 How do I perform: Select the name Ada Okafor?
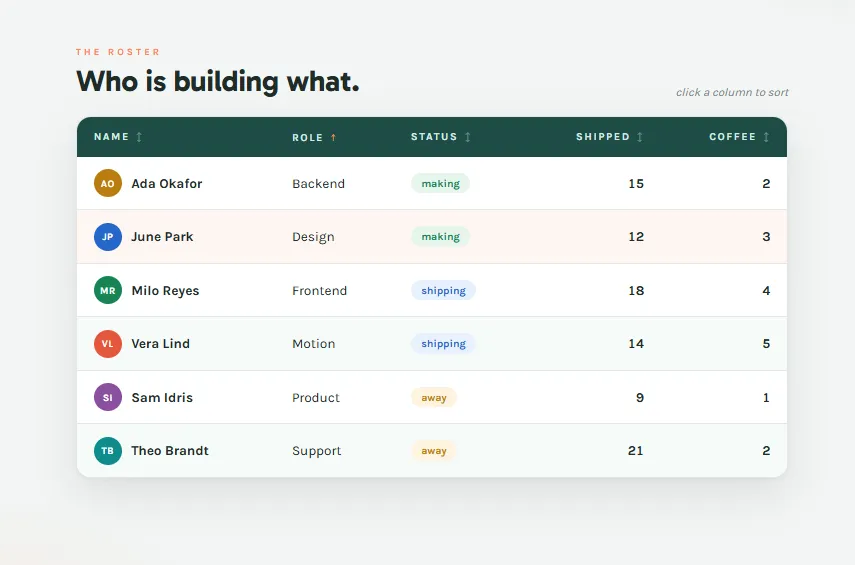pos(167,184)
